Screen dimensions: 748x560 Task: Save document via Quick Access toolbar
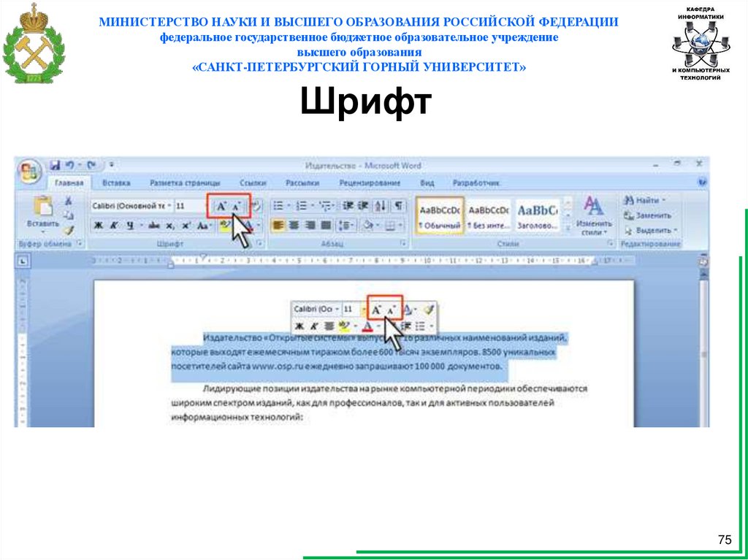[x=56, y=166]
